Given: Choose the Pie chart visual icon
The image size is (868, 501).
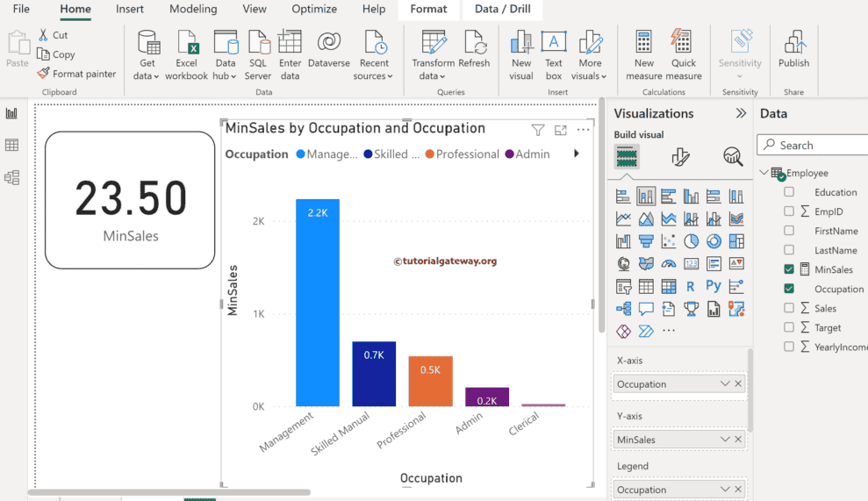Looking at the screenshot, I should (691, 241).
